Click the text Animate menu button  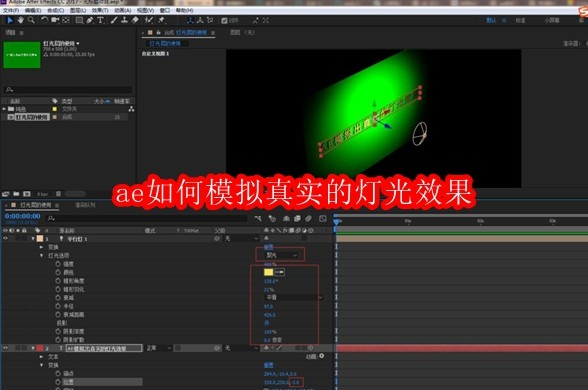tap(321, 356)
